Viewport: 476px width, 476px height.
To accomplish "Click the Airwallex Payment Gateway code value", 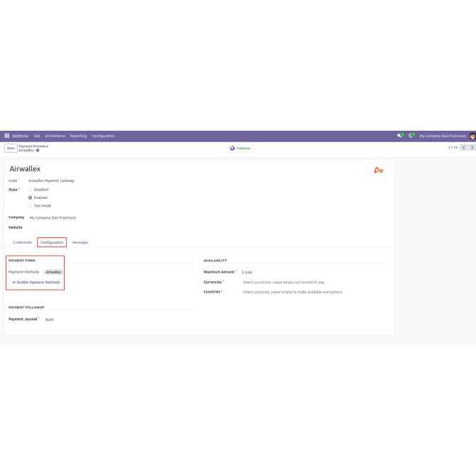I will point(51,180).
